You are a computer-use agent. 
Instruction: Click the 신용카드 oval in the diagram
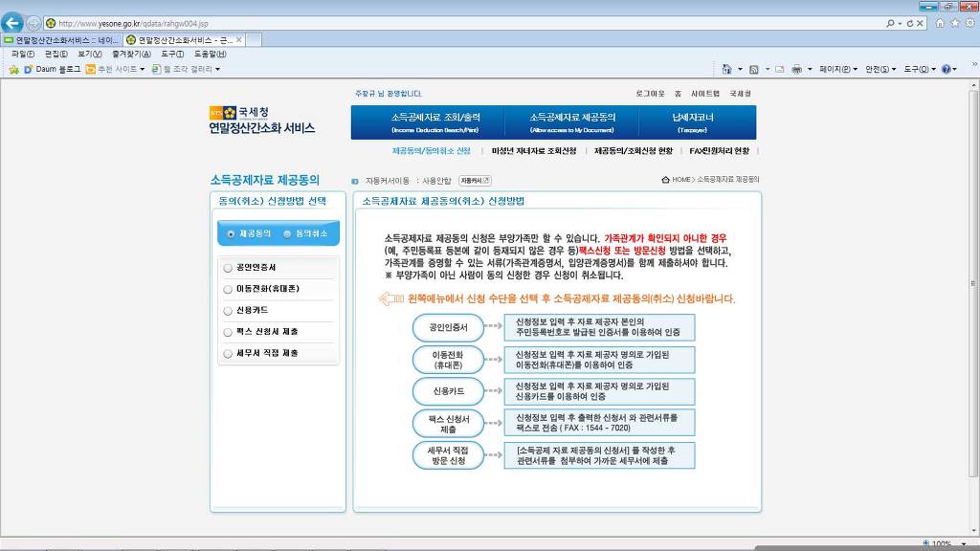pyautogui.click(x=448, y=391)
